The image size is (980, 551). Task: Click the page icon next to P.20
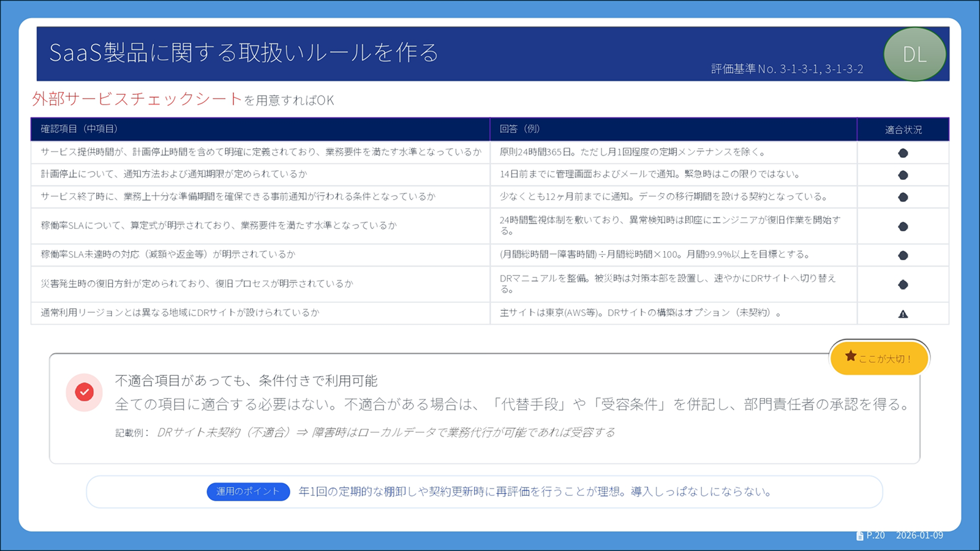860,536
